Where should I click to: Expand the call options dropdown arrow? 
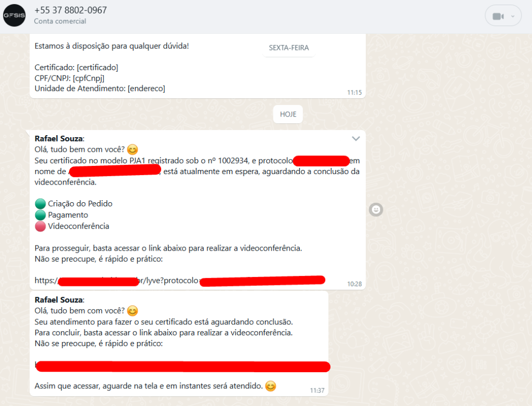click(x=513, y=16)
